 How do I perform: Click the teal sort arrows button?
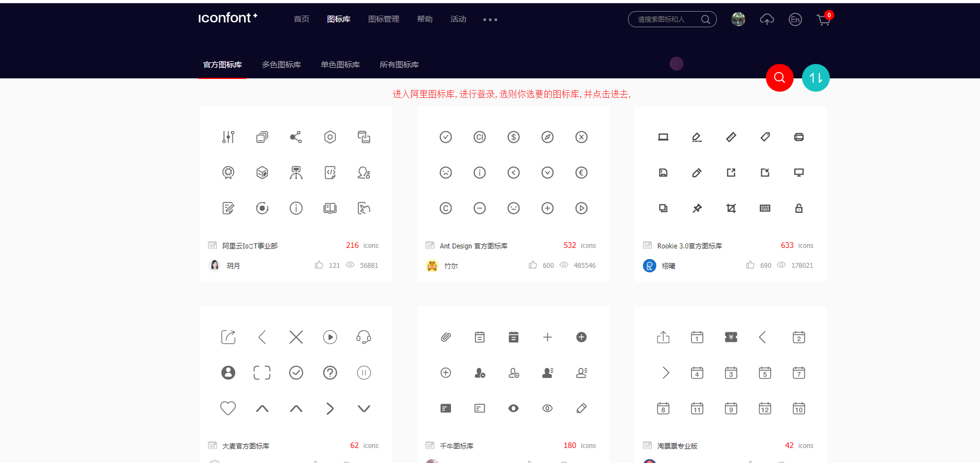click(x=816, y=78)
